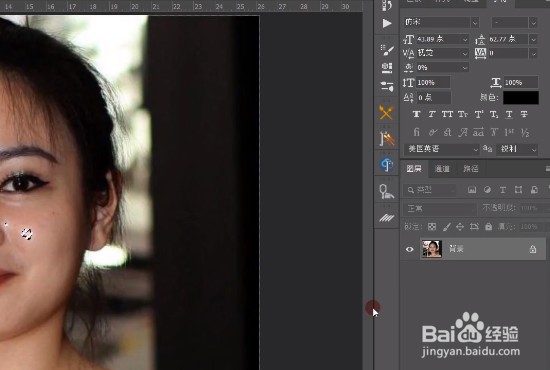Open the stamp tool presets panel icon
Viewport: 550px width, 370px height.
click(386, 191)
